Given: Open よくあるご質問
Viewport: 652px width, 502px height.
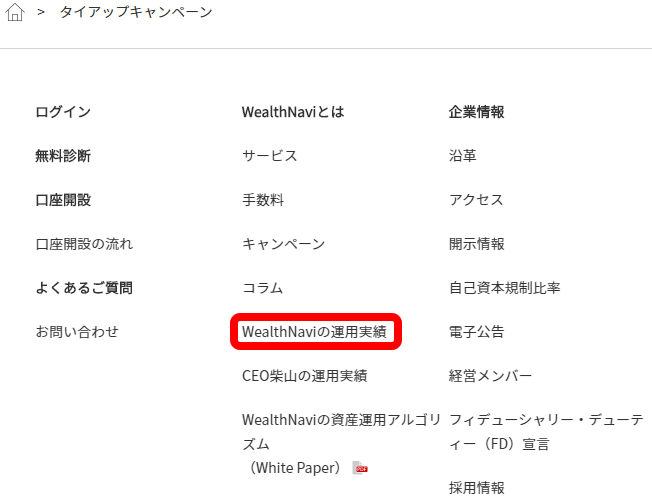Looking at the screenshot, I should point(84,288).
